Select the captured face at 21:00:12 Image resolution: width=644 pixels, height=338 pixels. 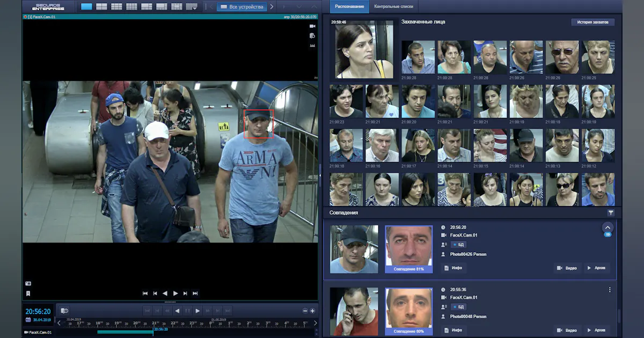pyautogui.click(x=598, y=145)
